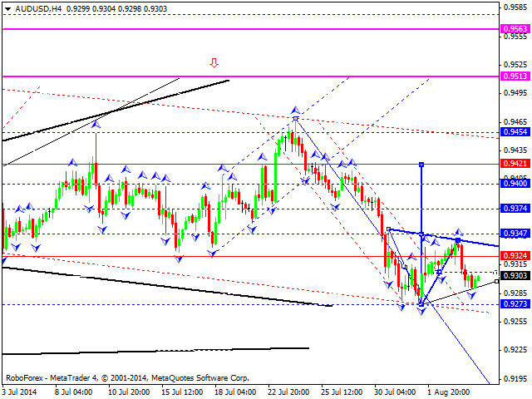Image resolution: width=532 pixels, height=399 pixels.
Task: Select the 0.9324 red price label
Action: click(515, 255)
